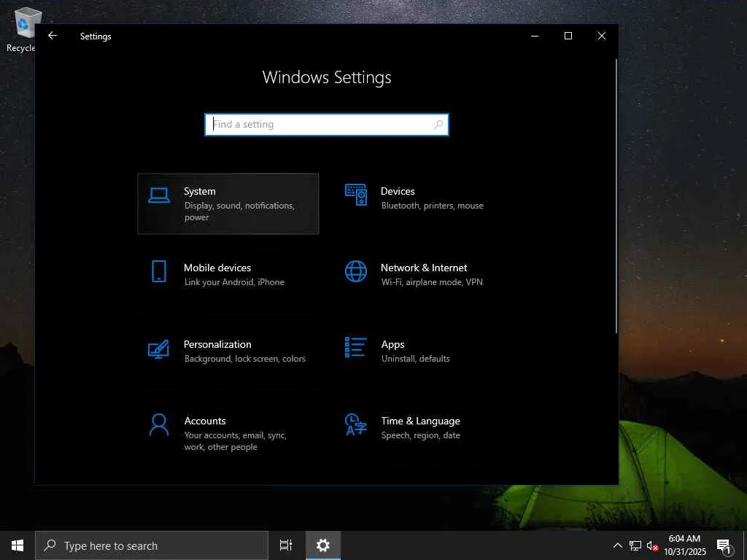Open the Network & Internet globe icon
Screen dimensions: 747x560
[356, 271]
